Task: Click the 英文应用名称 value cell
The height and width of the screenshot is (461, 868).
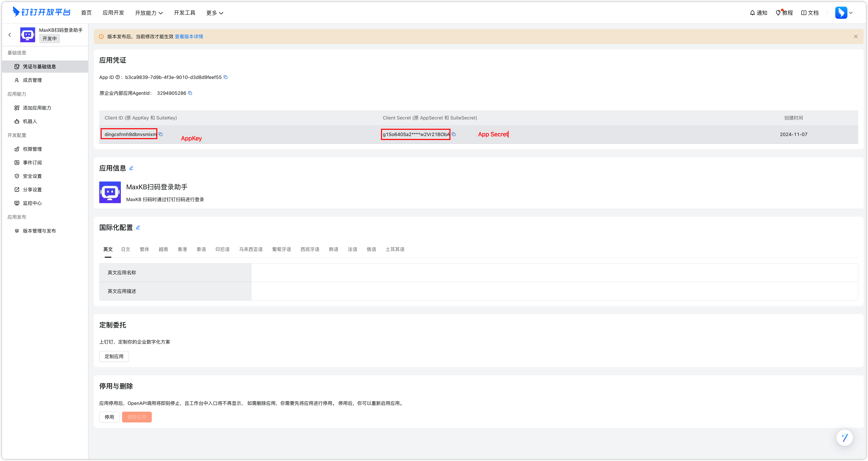Action: click(x=554, y=272)
